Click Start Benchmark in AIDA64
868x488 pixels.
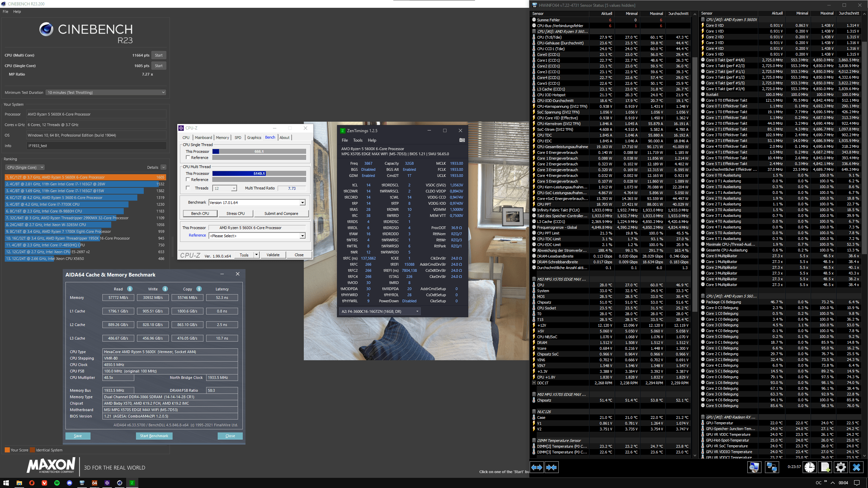pos(154,436)
